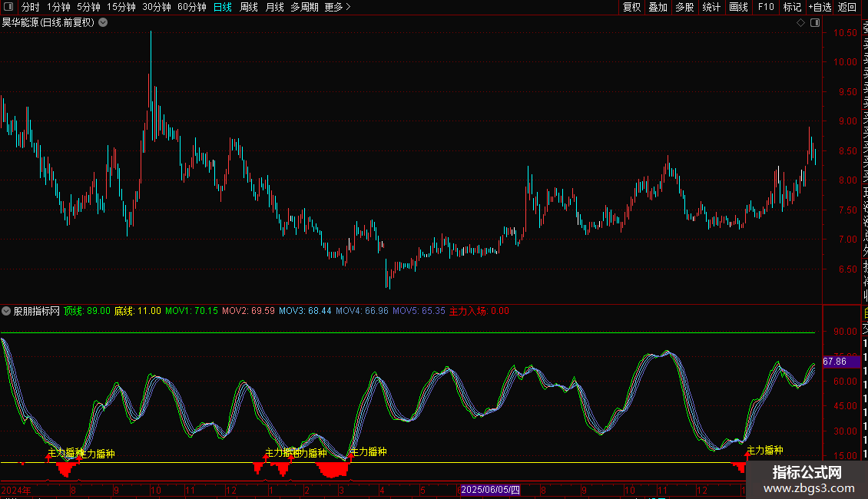Viewport: 868px width, 499px height.
Task: Add stock with +自选 button
Action: (820, 7)
